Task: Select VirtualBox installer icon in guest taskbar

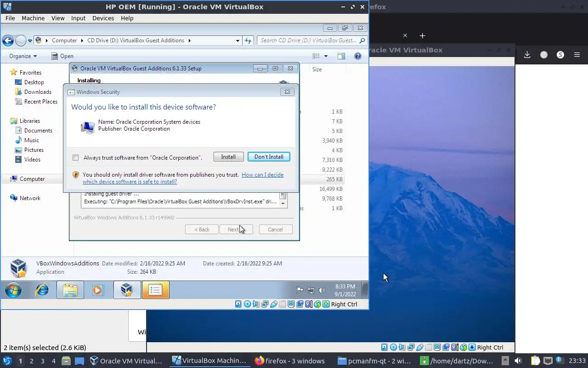Action: tap(127, 290)
